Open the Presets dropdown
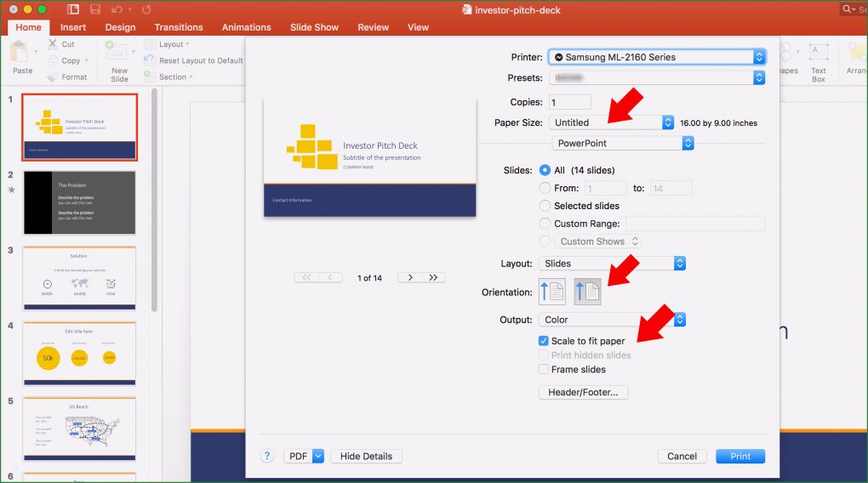868x483 pixels. point(657,78)
